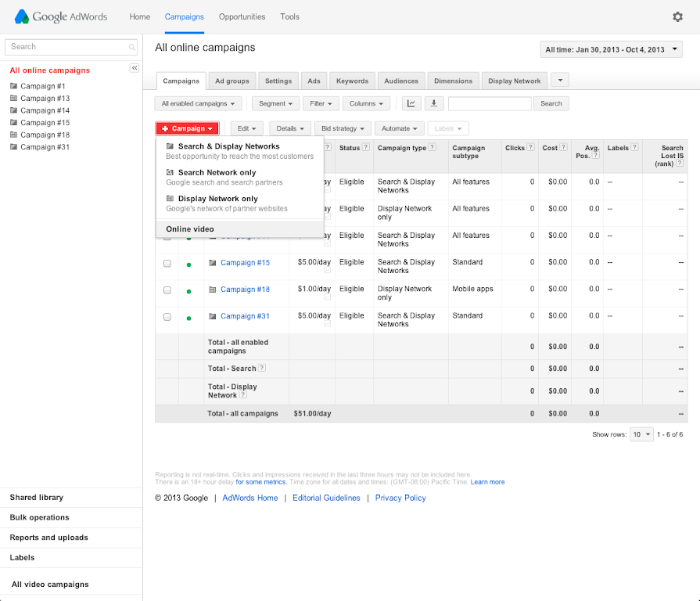The height and width of the screenshot is (601, 700).
Task: Click the Search Network only menu icon
Action: pos(170,172)
